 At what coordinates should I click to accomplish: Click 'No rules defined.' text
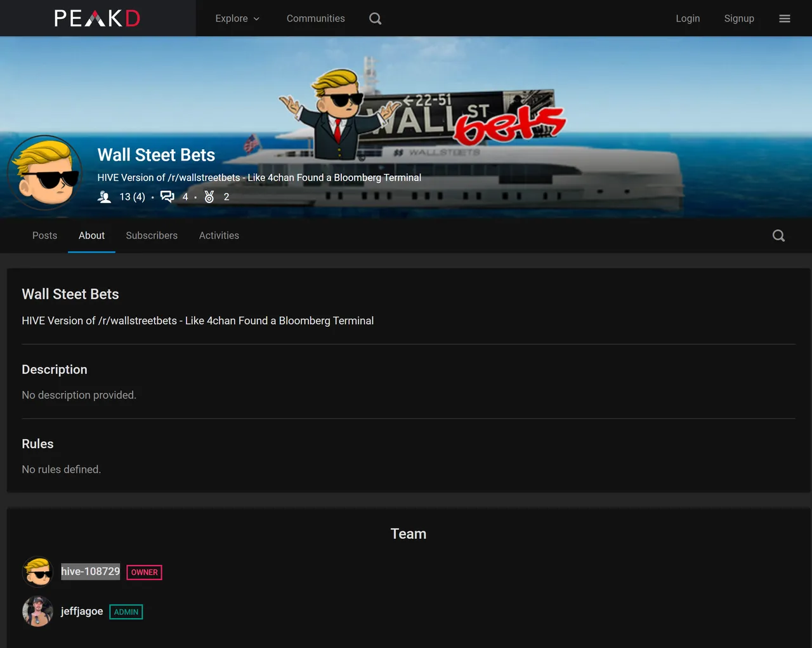click(x=62, y=469)
